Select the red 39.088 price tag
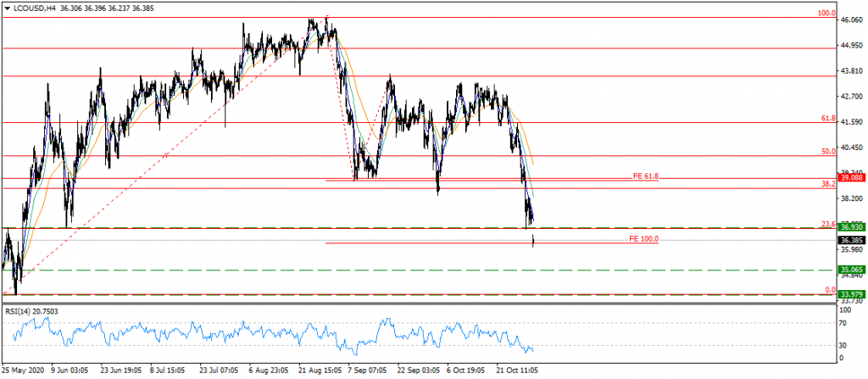This screenshot has height=379, width=868. pyautogui.click(x=850, y=178)
